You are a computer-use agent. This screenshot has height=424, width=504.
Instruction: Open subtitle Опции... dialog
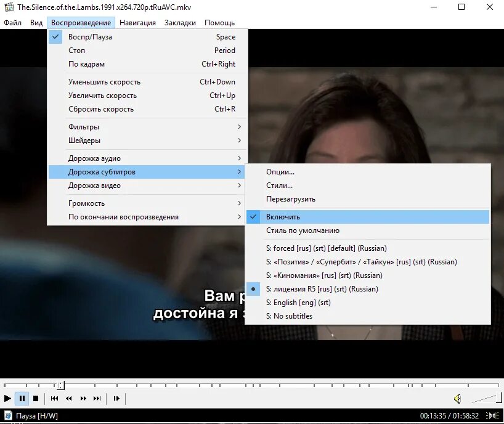click(368, 172)
